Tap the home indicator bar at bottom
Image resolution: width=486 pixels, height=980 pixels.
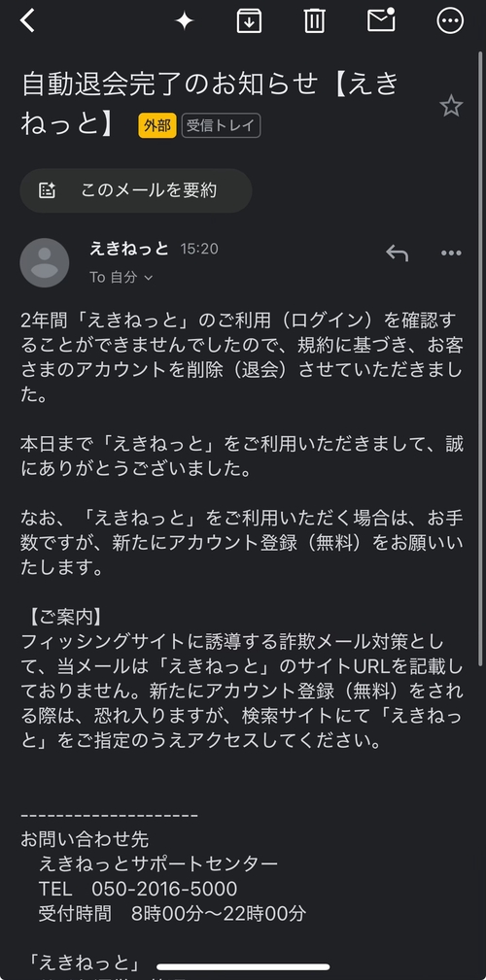[x=243, y=966]
